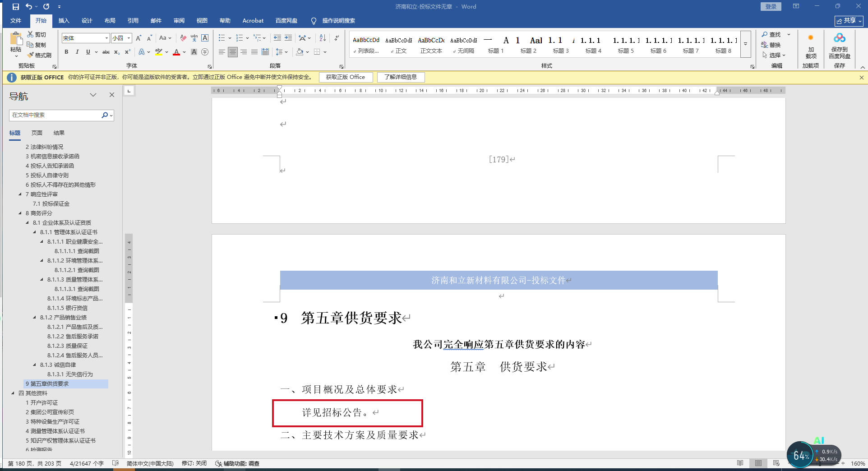Screen dimensions: 868x471
Task: Toggle center alignment in the paragraph group
Action: click(233, 52)
